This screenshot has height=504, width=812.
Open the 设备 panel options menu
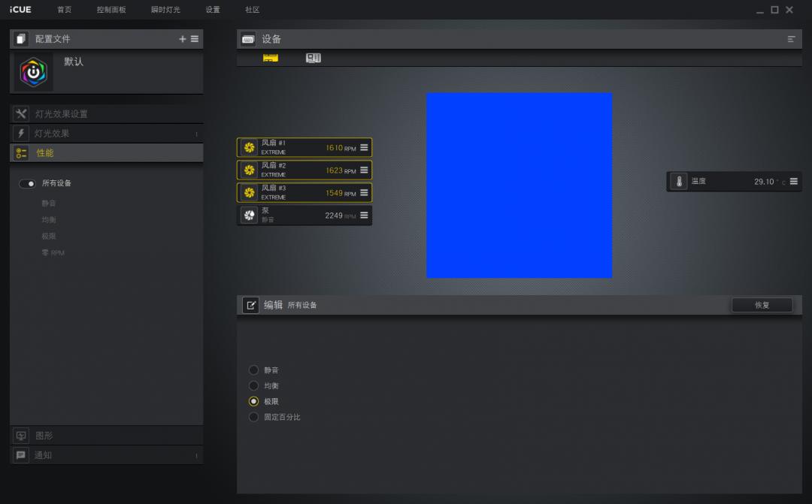791,39
